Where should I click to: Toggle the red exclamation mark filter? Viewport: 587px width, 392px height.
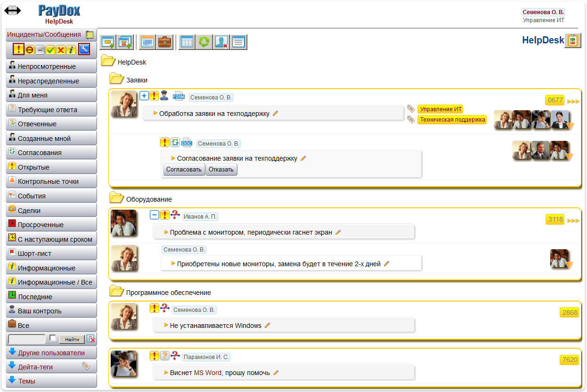19,49
